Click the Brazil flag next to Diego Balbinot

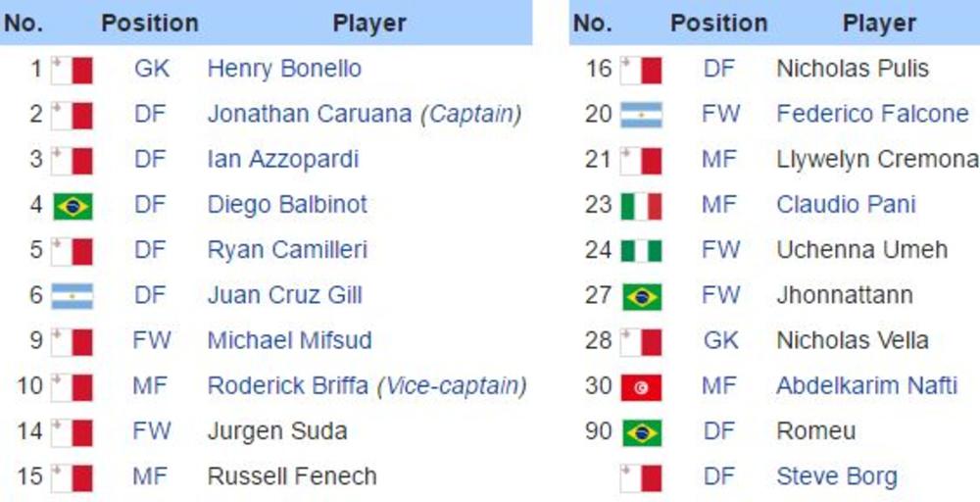72,206
